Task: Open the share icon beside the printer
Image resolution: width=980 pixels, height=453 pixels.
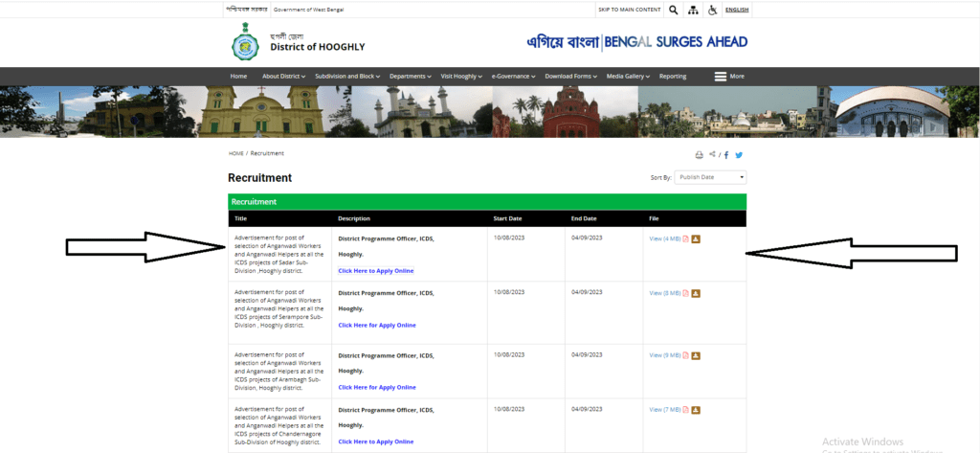Action: [x=713, y=154]
